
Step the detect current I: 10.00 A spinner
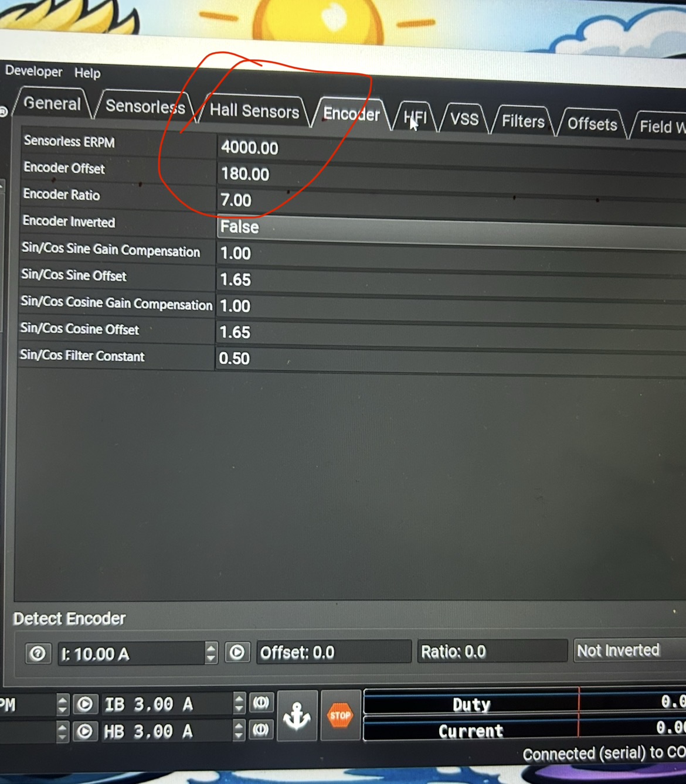[211, 653]
